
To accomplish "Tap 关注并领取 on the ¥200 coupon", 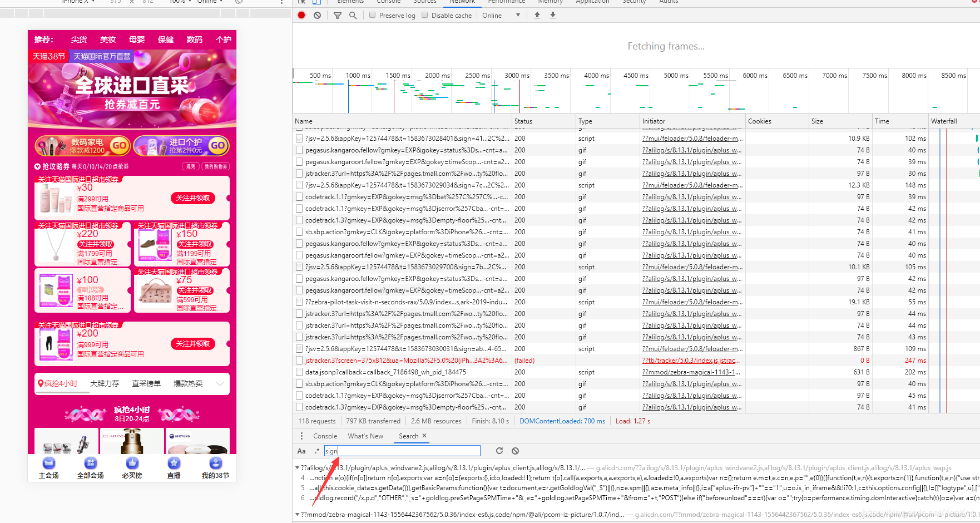I will tap(192, 344).
